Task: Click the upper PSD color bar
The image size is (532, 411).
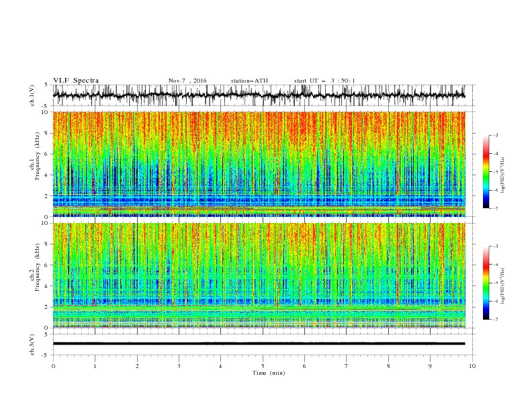Action: [x=486, y=172]
